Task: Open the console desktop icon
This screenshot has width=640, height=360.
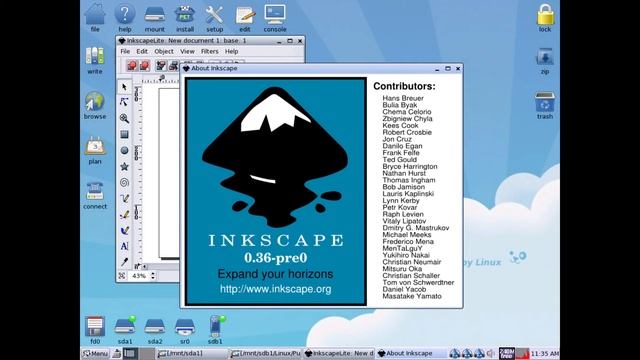Action: pyautogui.click(x=275, y=18)
